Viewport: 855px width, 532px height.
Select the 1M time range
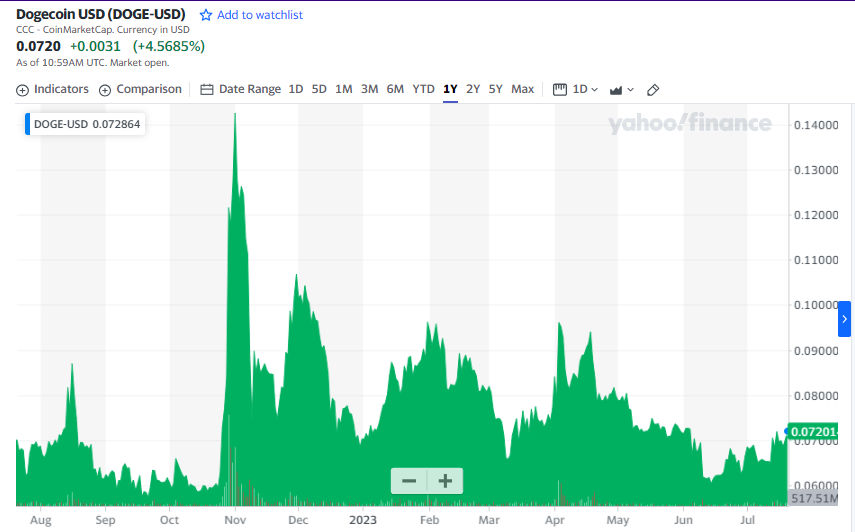[344, 89]
